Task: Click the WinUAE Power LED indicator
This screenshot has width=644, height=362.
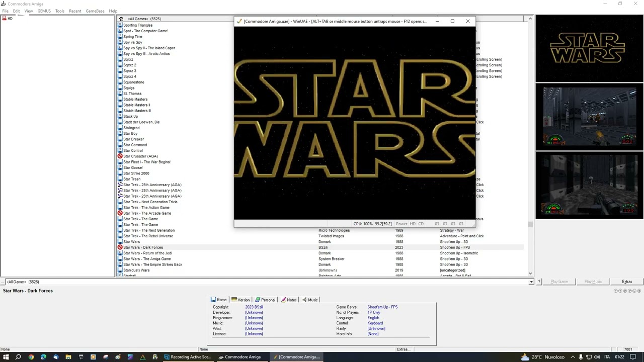Action: coord(401,224)
